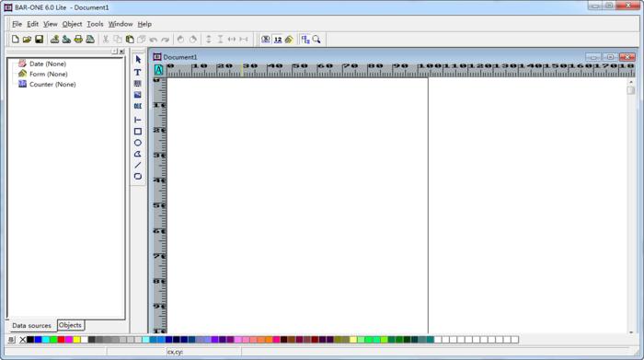
Task: Click the Open folder toolbar icon
Action: click(x=27, y=40)
